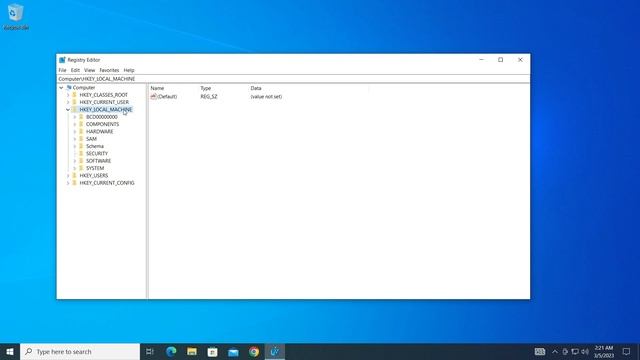Expand the SOFTWARE key arrow
This screenshot has height=360, width=640.
coord(75,161)
